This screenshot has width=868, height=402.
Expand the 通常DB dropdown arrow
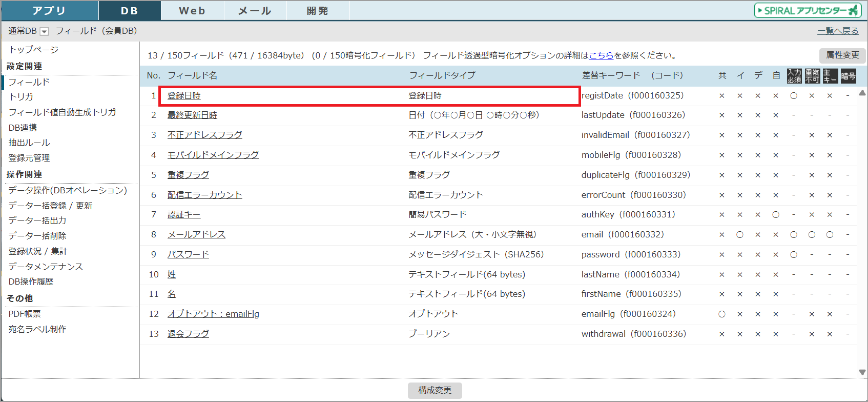pos(45,31)
